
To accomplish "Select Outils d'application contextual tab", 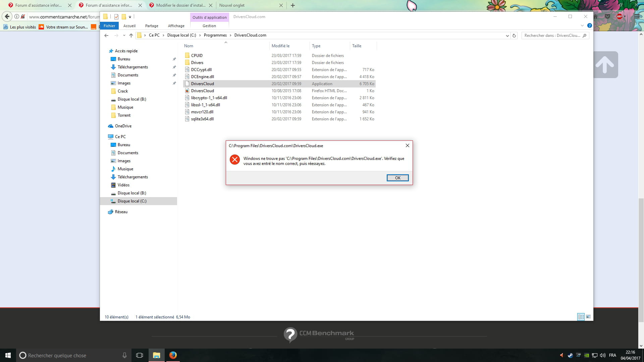I will [210, 17].
